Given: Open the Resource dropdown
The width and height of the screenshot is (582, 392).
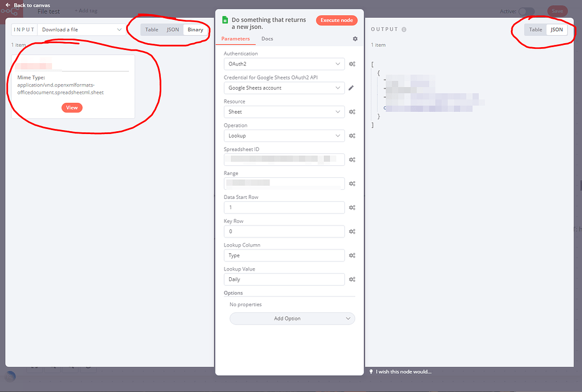Looking at the screenshot, I should 284,111.
